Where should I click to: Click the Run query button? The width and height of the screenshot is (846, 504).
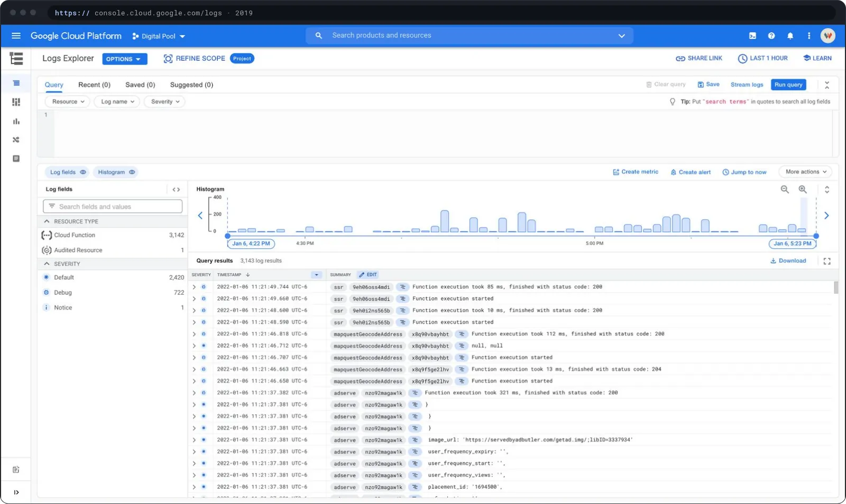[788, 85]
